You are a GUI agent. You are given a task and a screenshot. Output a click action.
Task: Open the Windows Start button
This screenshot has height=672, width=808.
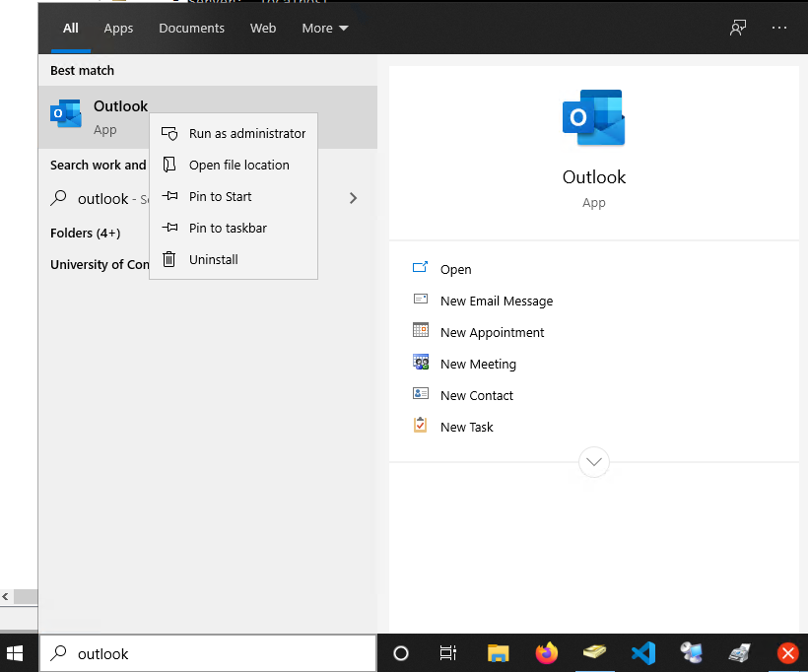tap(15, 653)
